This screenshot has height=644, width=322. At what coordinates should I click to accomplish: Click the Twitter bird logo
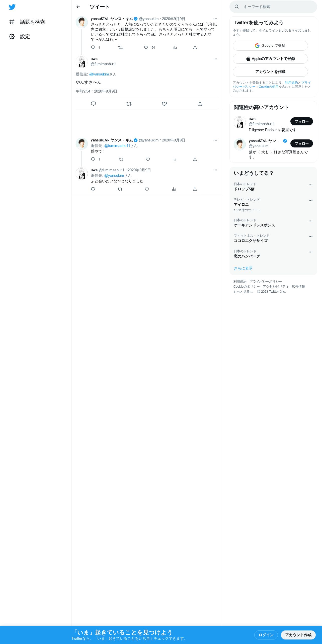click(x=12, y=7)
